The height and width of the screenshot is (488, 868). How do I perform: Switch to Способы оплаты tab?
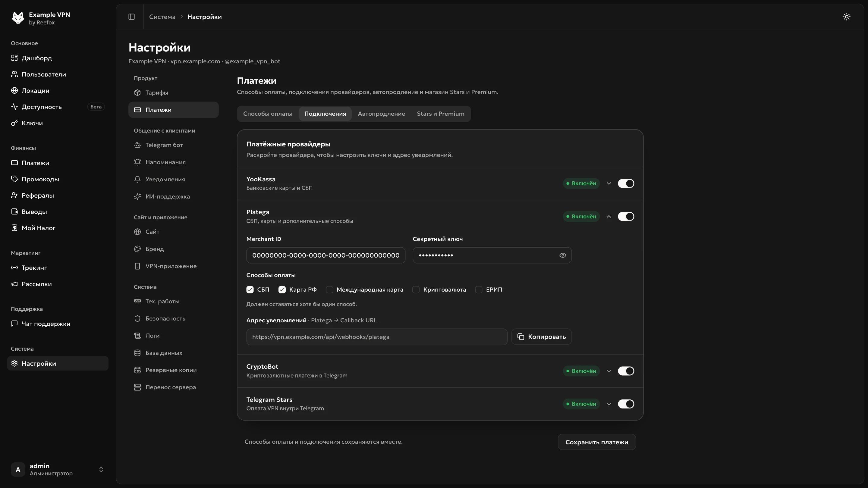click(x=268, y=114)
